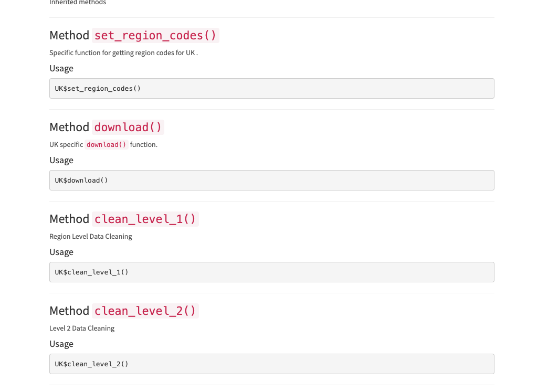Click the Inherited methods link
The width and height of the screenshot is (537, 392).
(x=77, y=3)
